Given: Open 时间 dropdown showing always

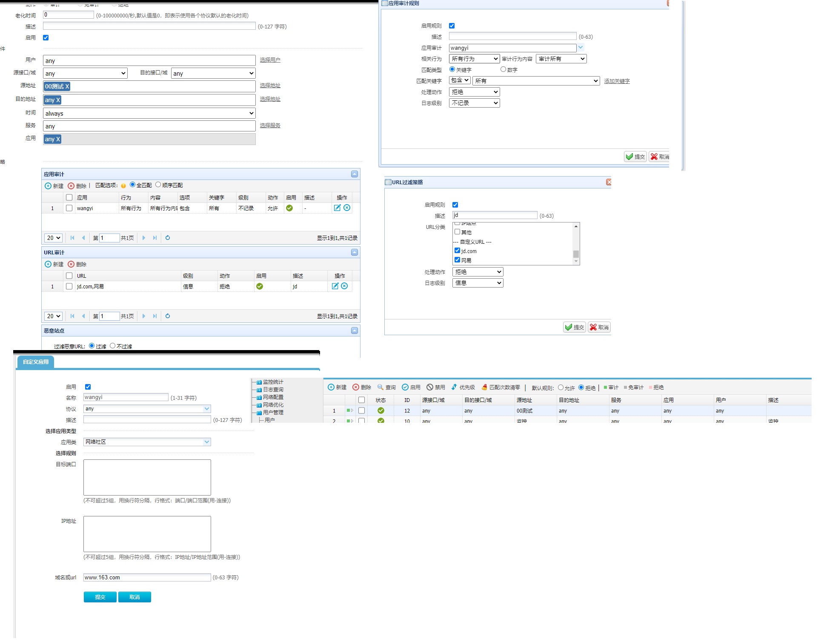Looking at the screenshot, I should pyautogui.click(x=149, y=113).
